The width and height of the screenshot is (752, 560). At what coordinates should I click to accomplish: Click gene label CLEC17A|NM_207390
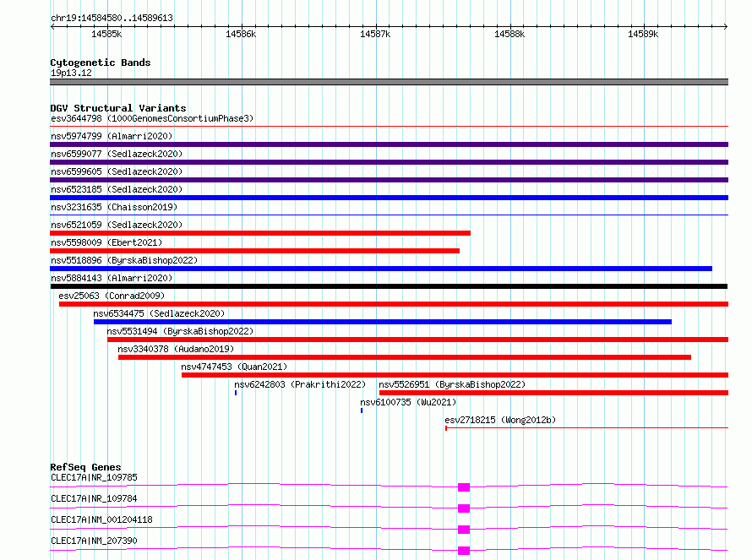94,541
